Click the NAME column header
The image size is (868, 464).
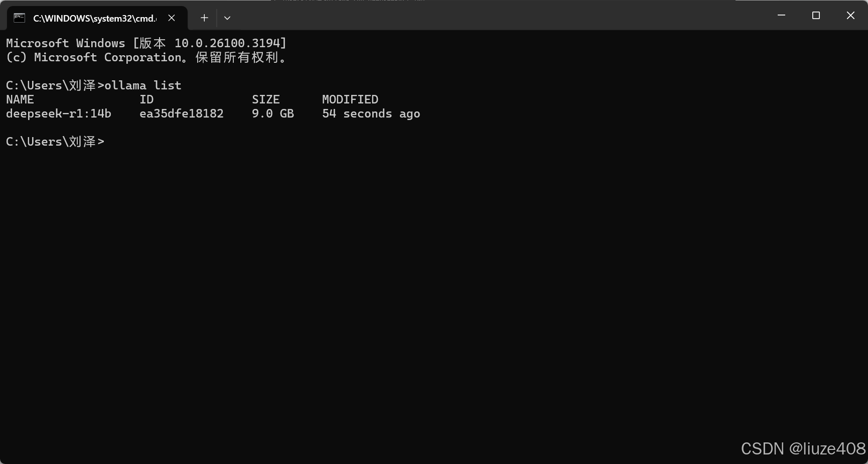pyautogui.click(x=20, y=99)
